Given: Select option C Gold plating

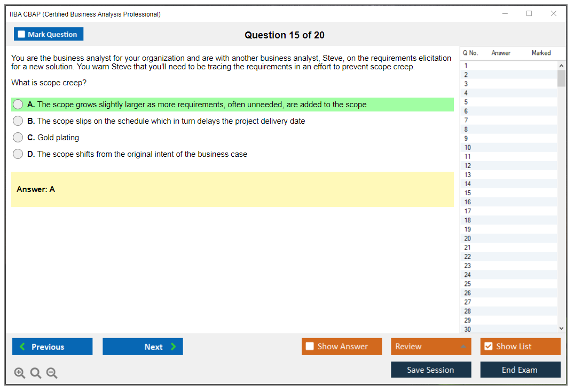Looking at the screenshot, I should coord(18,138).
